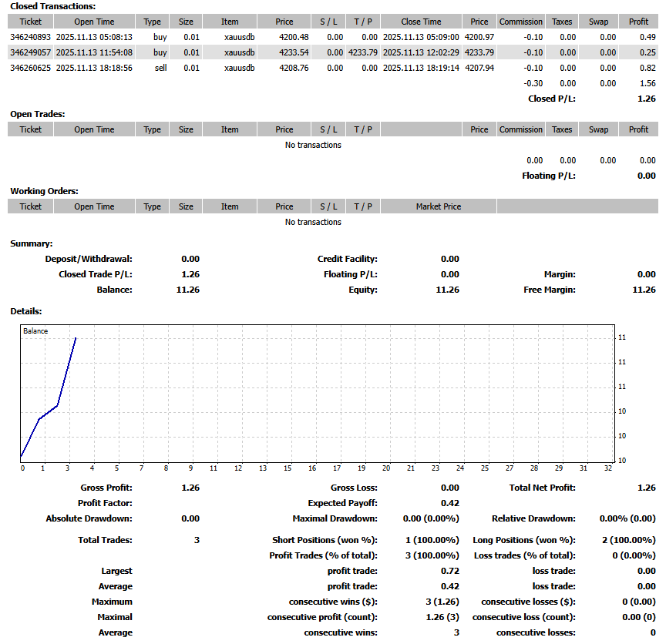Click the Free Margin label
The height and width of the screenshot is (644, 666).
click(549, 290)
